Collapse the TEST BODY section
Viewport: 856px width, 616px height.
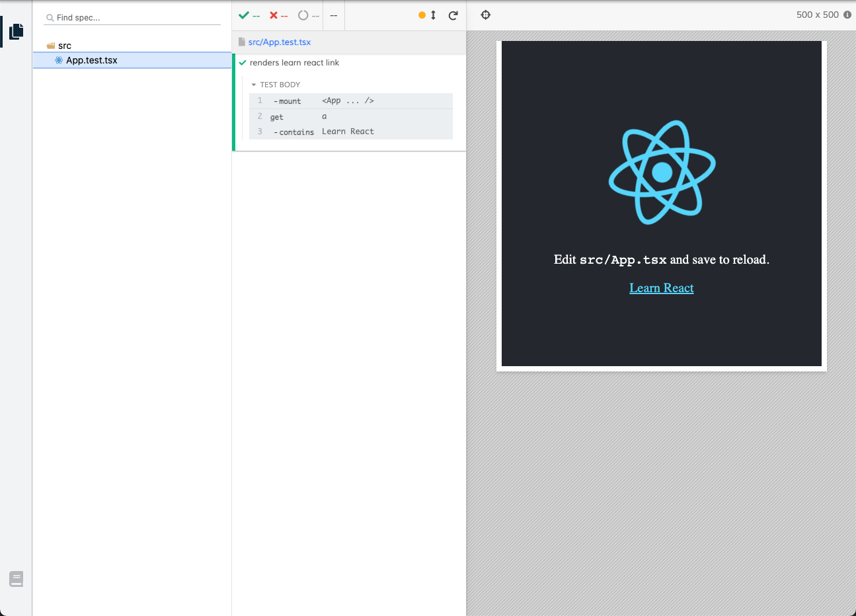click(276, 85)
